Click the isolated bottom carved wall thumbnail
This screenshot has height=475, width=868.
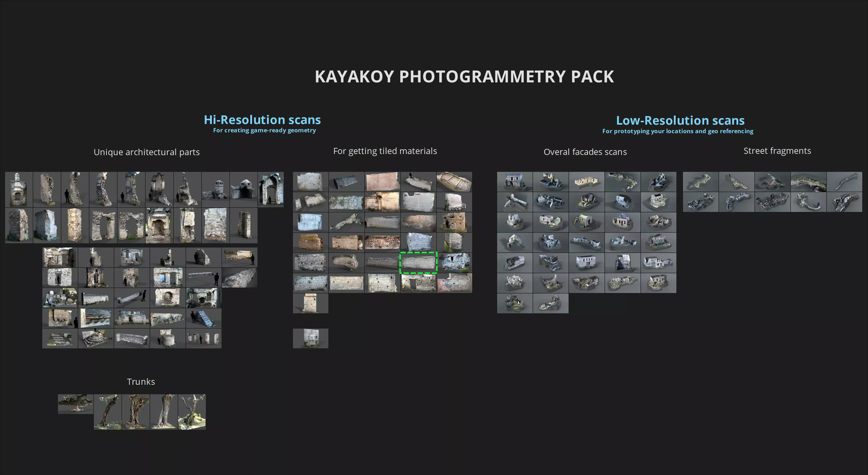[310, 338]
